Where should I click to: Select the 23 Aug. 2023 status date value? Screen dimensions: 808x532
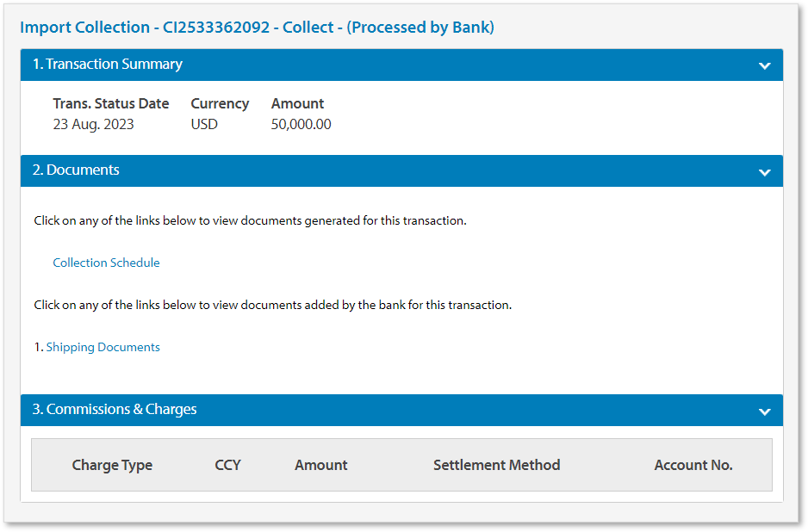tap(93, 124)
